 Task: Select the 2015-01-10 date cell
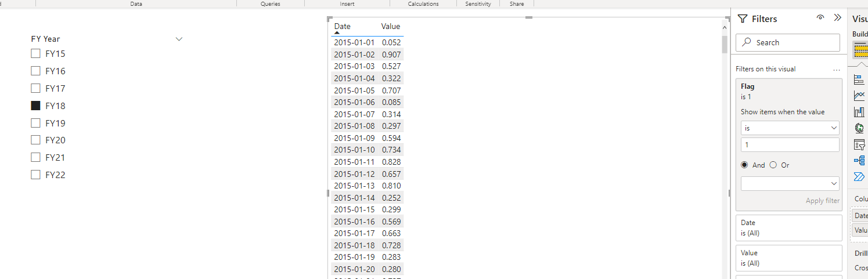(x=354, y=150)
